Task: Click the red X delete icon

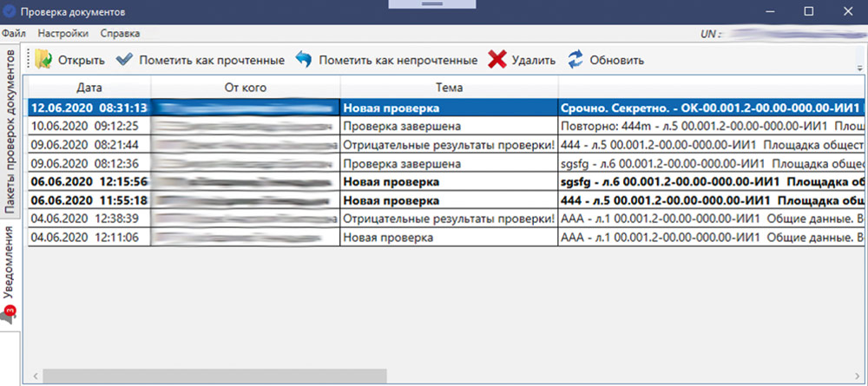Action: pos(496,60)
